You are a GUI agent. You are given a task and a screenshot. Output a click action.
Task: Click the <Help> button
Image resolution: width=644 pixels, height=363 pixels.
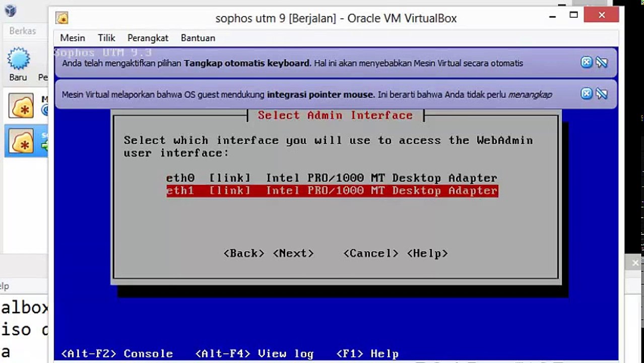click(427, 253)
